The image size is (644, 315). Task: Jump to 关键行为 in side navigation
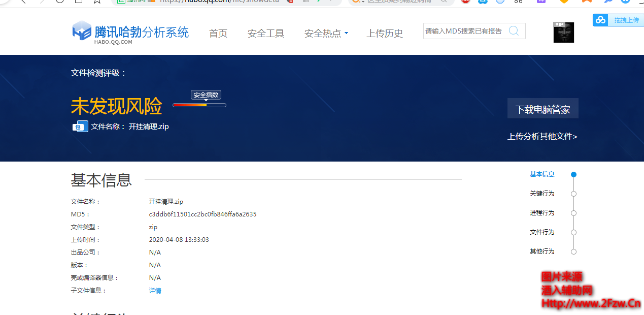click(542, 194)
